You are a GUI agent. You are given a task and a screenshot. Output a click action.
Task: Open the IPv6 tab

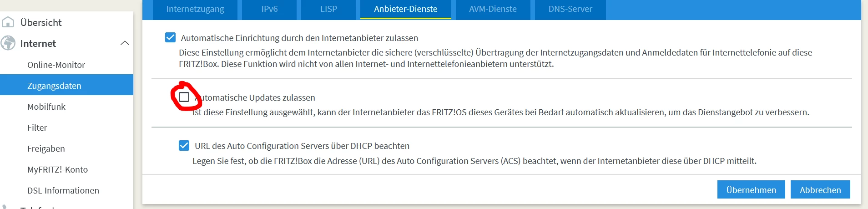pos(269,9)
